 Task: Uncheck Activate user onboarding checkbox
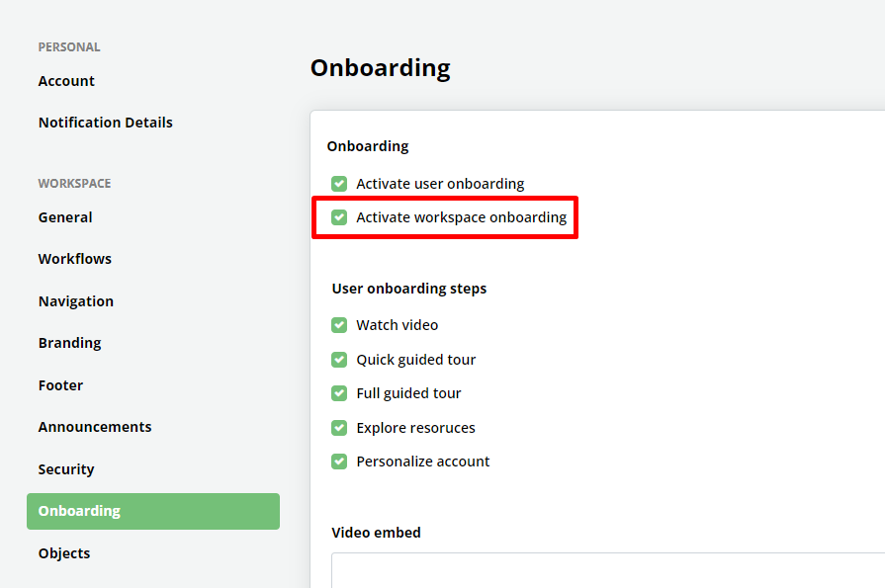339,184
